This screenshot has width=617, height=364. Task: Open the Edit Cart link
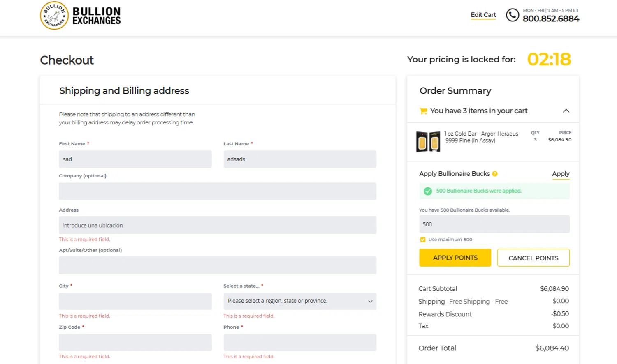pos(483,15)
